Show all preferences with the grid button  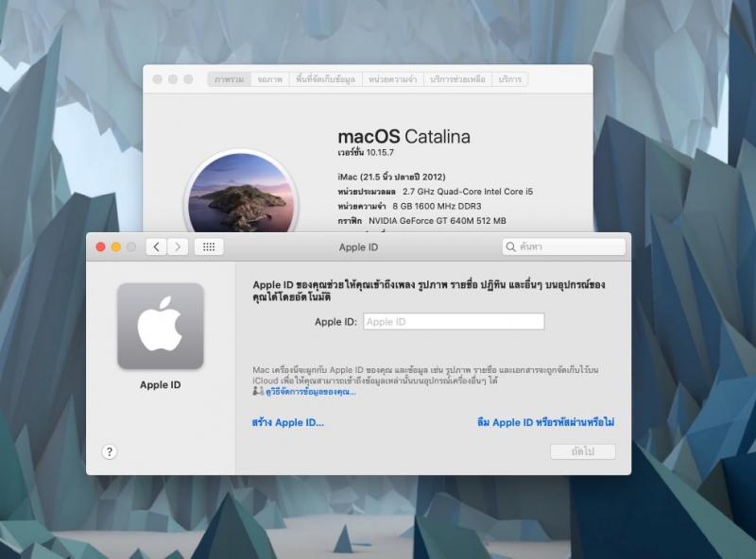[209, 246]
